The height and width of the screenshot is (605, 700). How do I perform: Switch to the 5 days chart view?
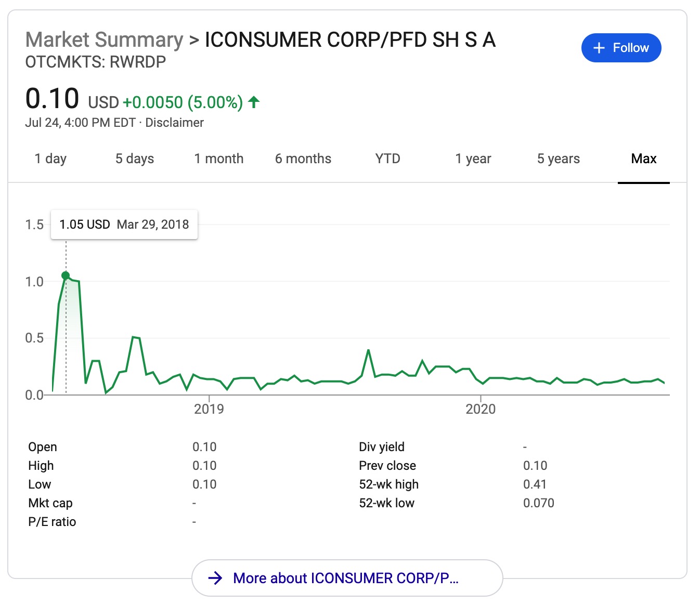point(134,159)
